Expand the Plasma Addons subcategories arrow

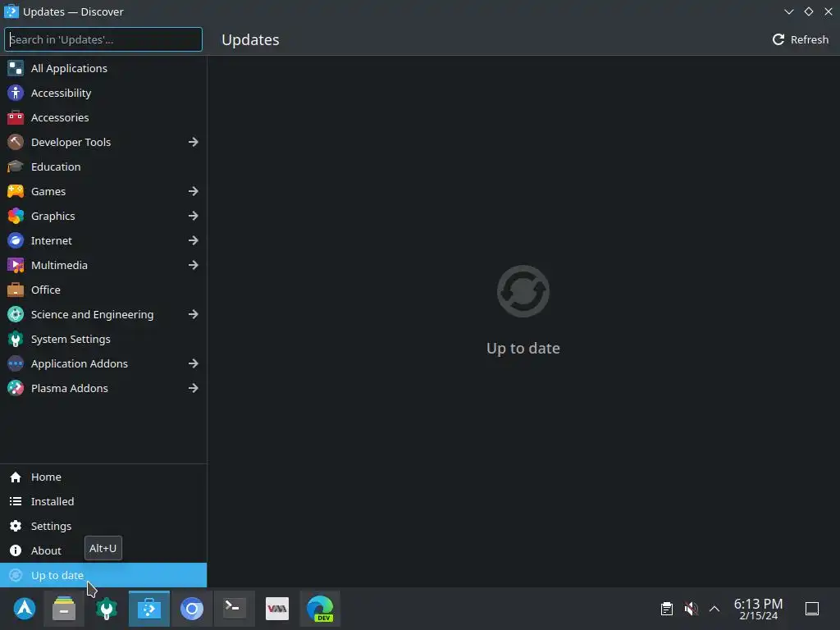(194, 388)
